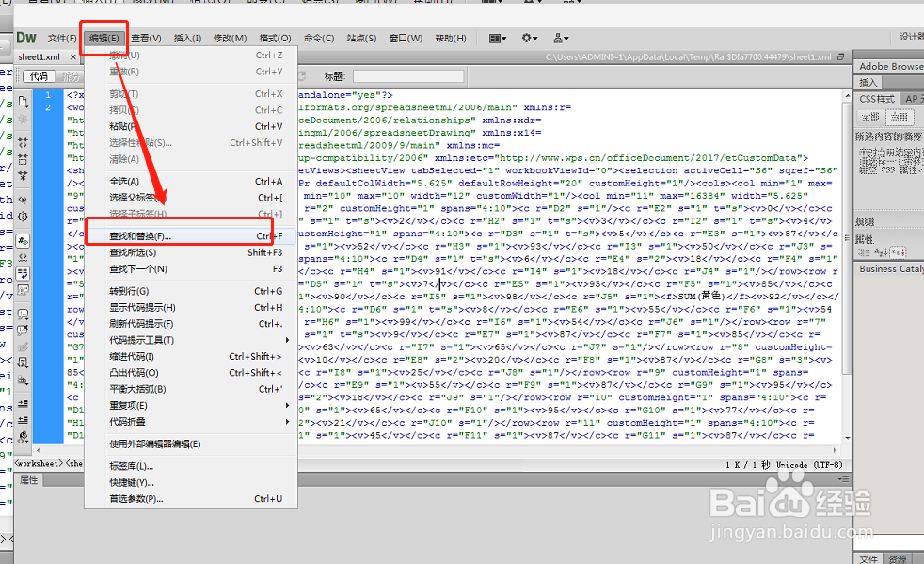The height and width of the screenshot is (564, 924).
Task: Choose 查找所选(S) from the Edit menu
Action: coord(190,252)
